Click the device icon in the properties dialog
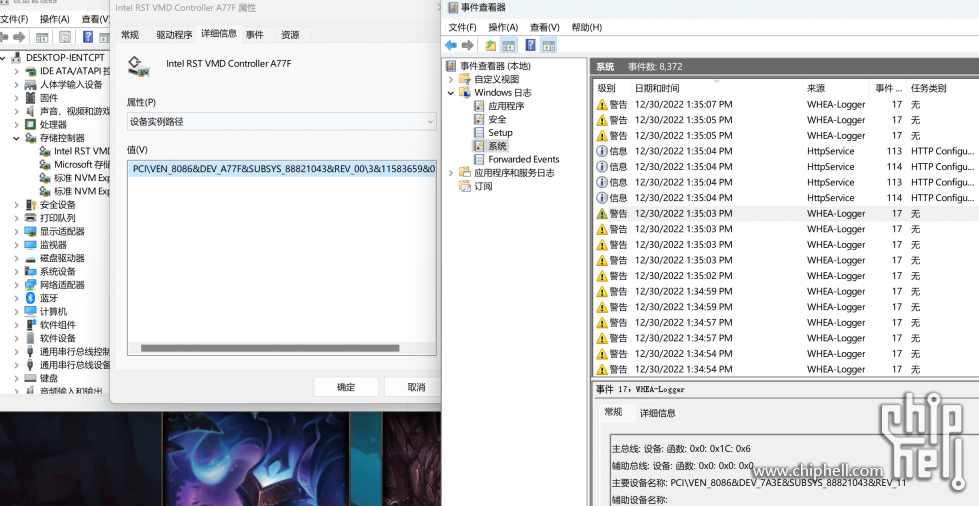Image resolution: width=979 pixels, height=506 pixels. [139, 66]
